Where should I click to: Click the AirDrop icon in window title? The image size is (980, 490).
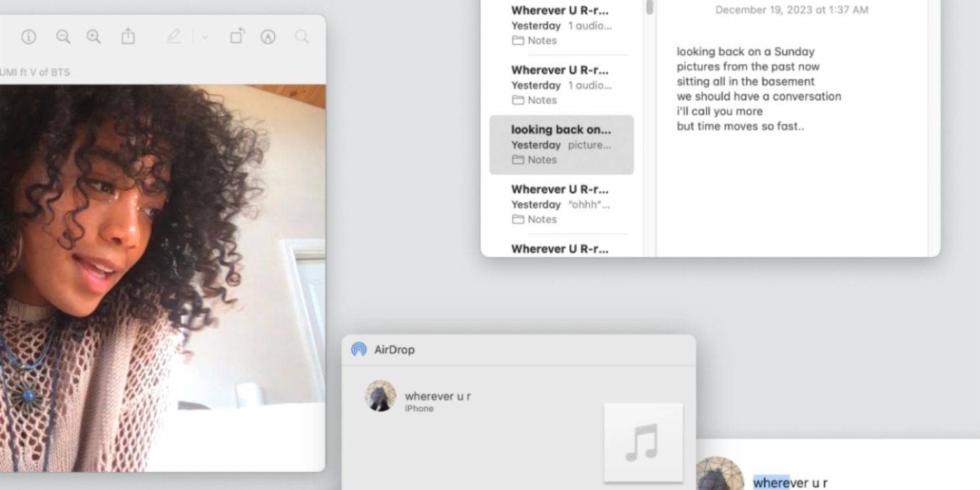tap(359, 349)
